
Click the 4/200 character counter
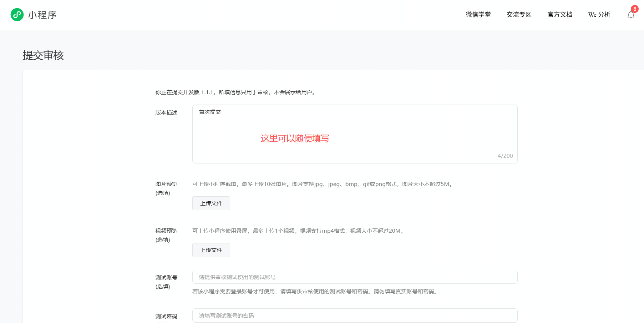(505, 156)
